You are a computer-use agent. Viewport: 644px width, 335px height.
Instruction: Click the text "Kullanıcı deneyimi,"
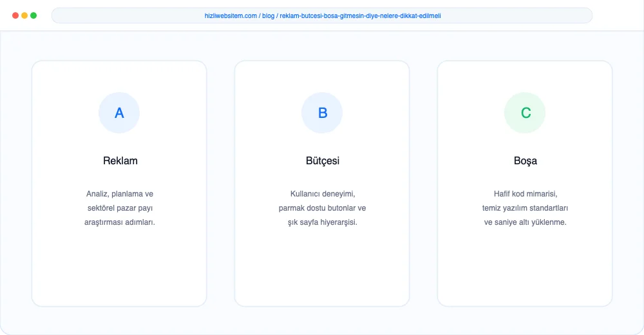tap(323, 194)
